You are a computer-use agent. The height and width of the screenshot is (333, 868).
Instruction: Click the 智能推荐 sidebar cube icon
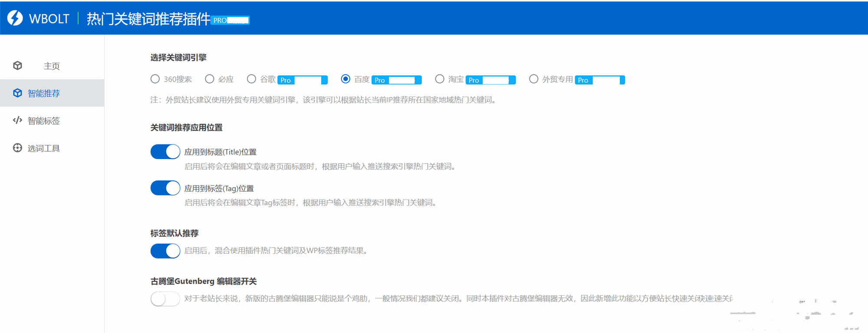pyautogui.click(x=17, y=93)
